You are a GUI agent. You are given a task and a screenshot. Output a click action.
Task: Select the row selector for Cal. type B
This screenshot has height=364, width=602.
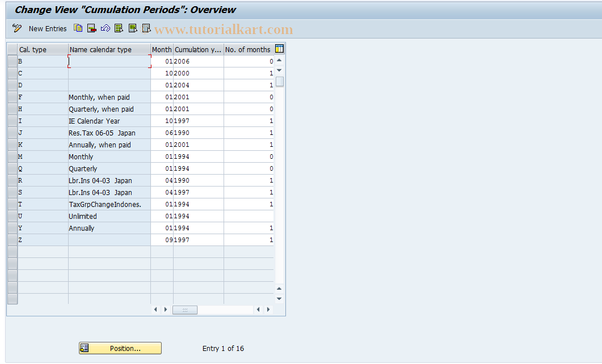click(x=12, y=61)
